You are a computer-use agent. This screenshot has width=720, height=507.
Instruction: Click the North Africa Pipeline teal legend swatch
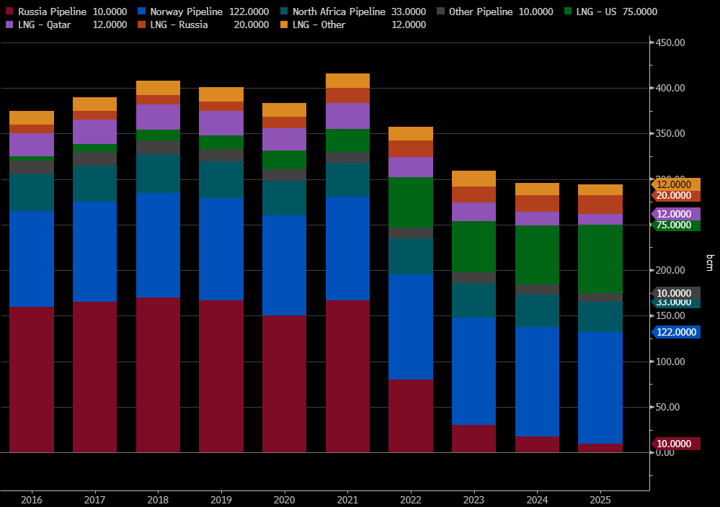[x=284, y=11]
